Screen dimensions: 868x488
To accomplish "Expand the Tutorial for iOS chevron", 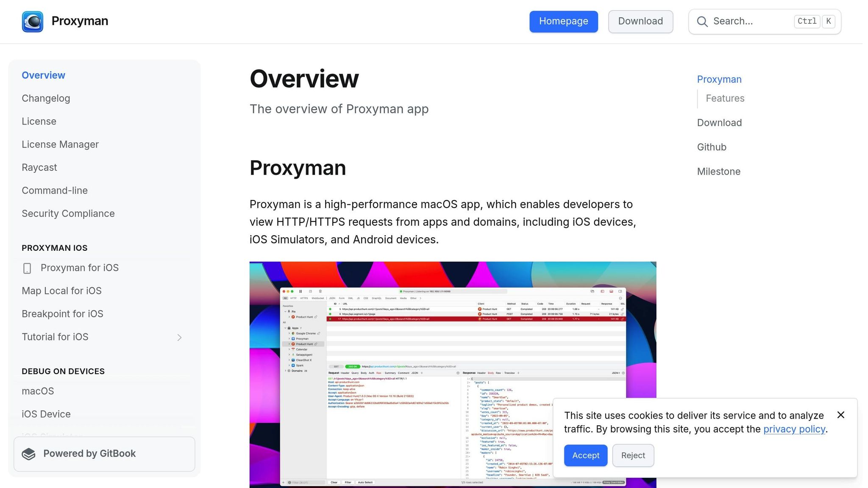I will point(179,338).
